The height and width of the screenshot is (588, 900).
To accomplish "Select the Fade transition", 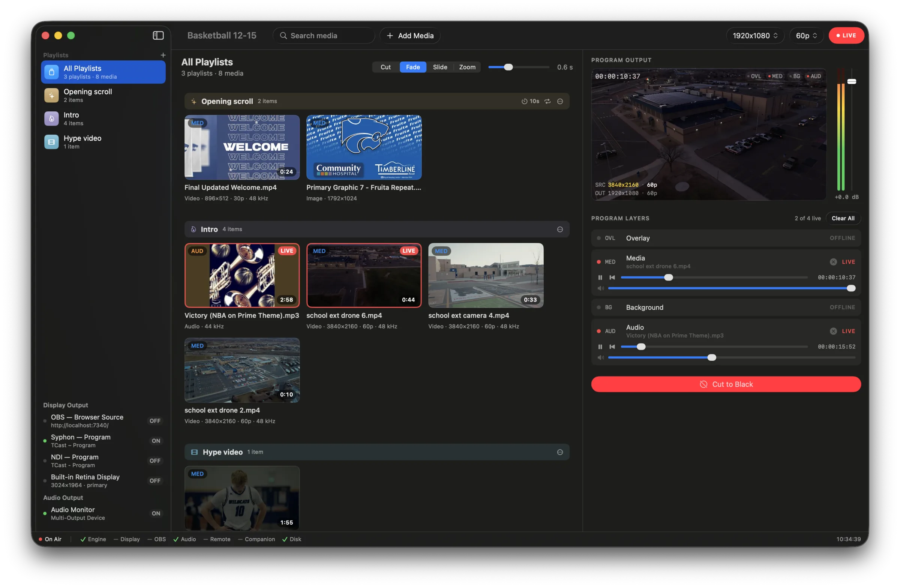I will coord(412,67).
